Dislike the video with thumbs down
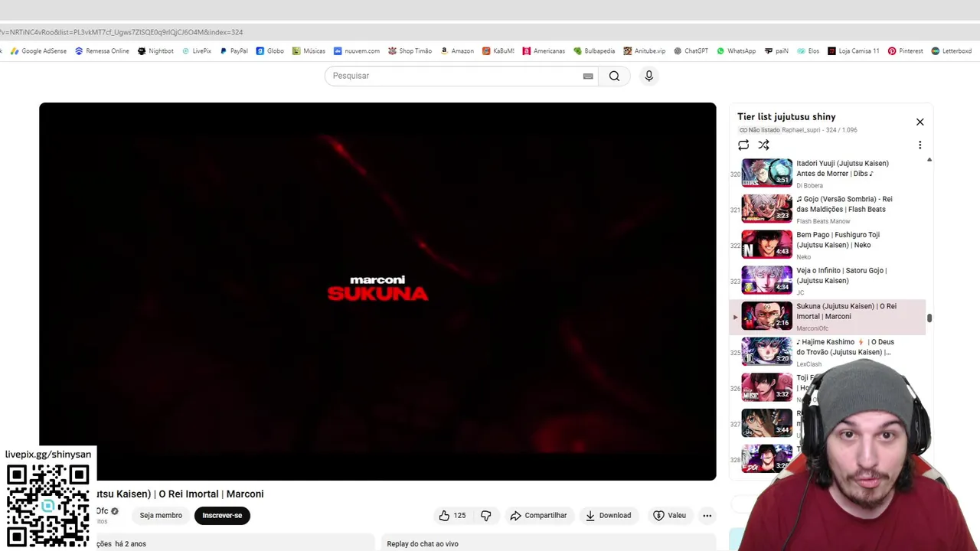The image size is (980, 551). click(x=485, y=516)
